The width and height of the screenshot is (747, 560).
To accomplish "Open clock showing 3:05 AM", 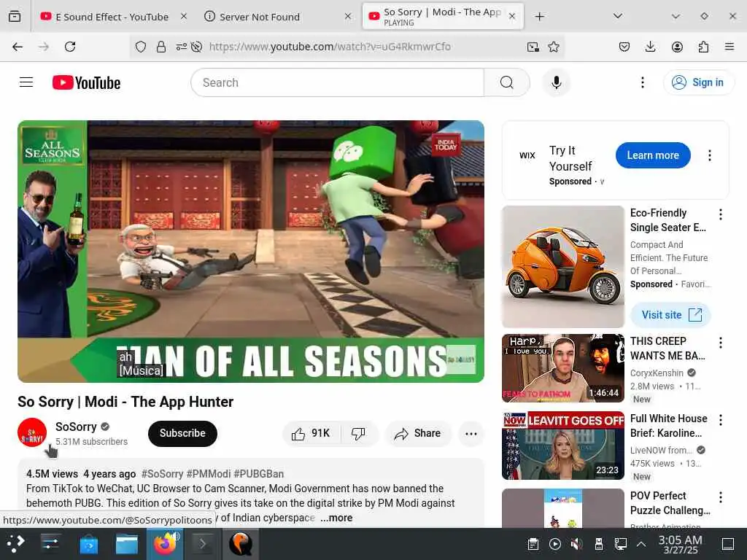I will coord(680,544).
